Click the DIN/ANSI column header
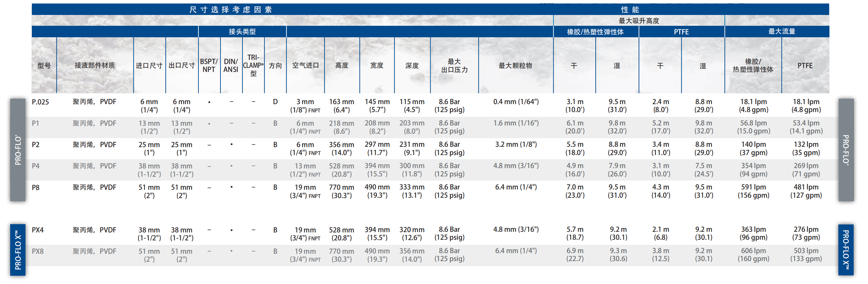The width and height of the screenshot is (868, 284). click(x=231, y=65)
